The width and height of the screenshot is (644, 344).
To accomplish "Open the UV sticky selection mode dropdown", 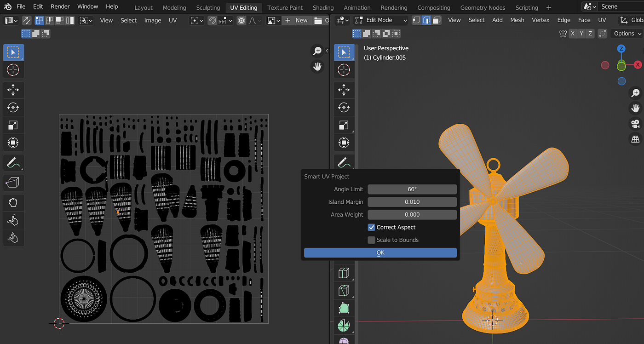I will pyautogui.click(x=86, y=21).
